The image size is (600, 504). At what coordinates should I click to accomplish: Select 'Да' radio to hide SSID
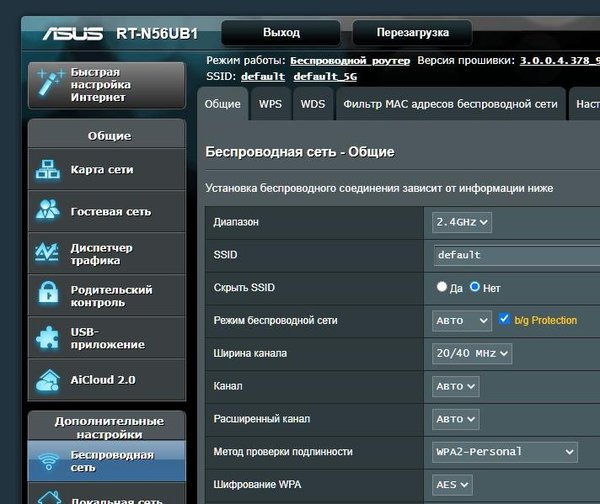tap(442, 288)
